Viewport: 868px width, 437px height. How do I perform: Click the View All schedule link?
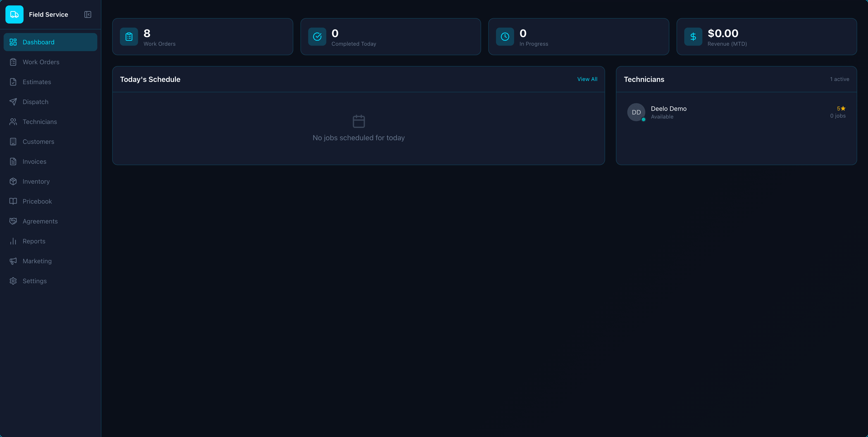tap(587, 79)
